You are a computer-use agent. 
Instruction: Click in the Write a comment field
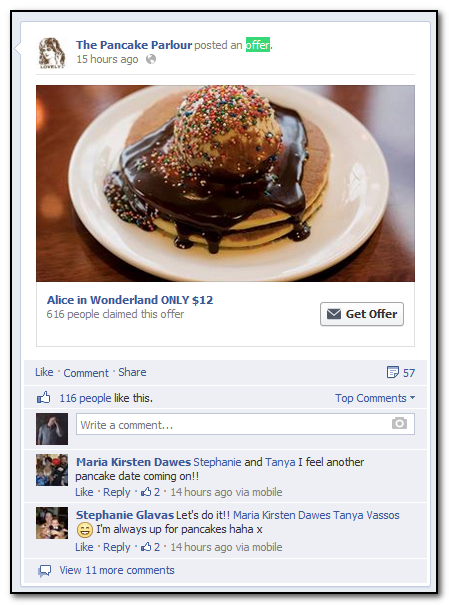[245, 424]
